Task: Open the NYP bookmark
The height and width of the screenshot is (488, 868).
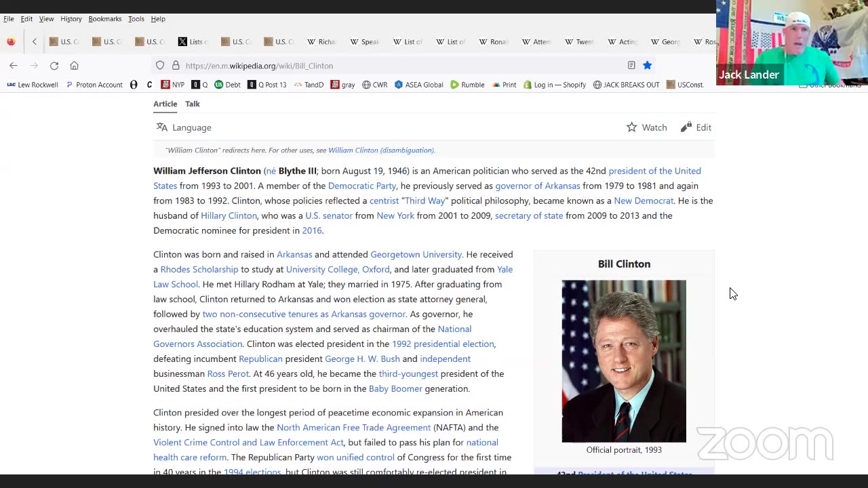Action: [x=173, y=85]
